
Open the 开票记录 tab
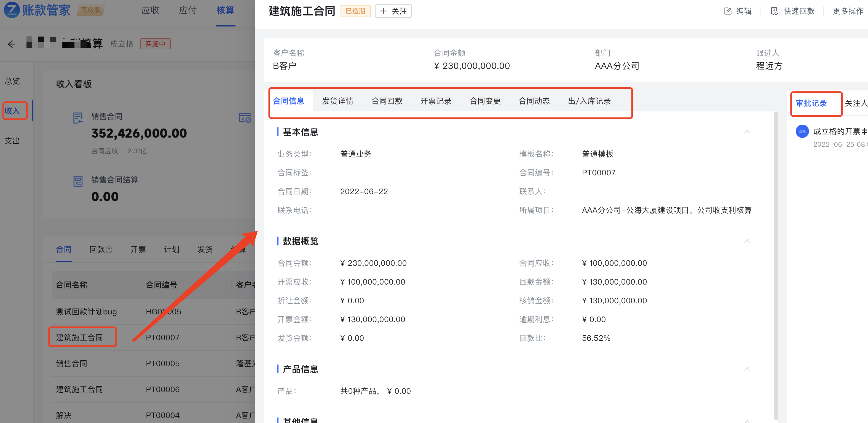(x=436, y=101)
